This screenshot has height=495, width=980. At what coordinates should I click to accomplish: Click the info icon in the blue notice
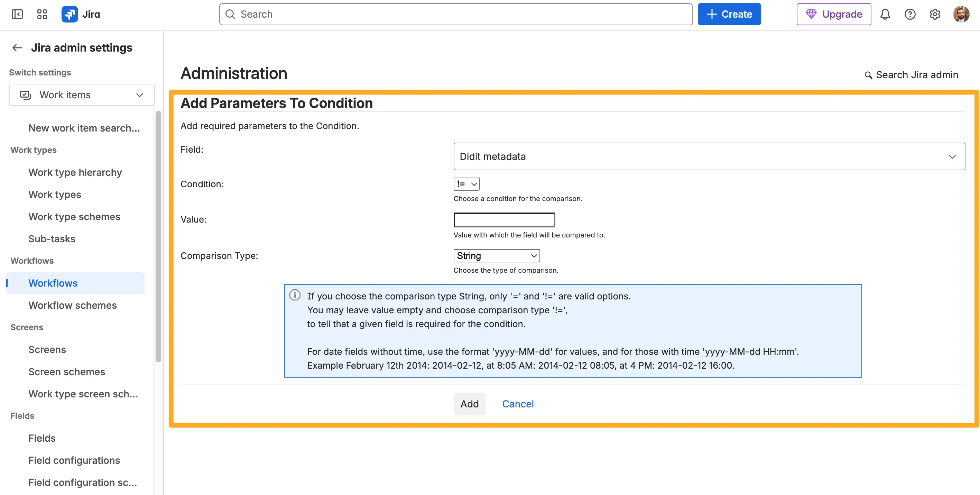[x=295, y=295]
